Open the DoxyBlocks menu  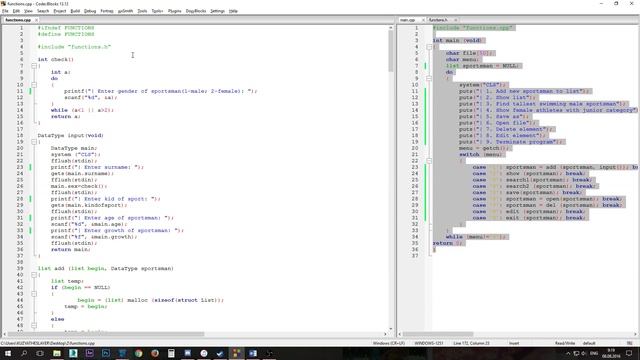[196, 11]
